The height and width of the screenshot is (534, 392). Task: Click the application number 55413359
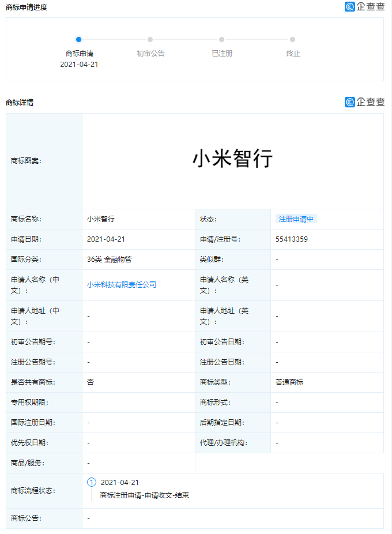[x=292, y=239]
